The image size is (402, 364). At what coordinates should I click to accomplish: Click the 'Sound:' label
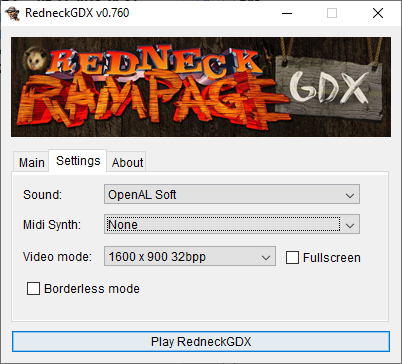point(42,194)
